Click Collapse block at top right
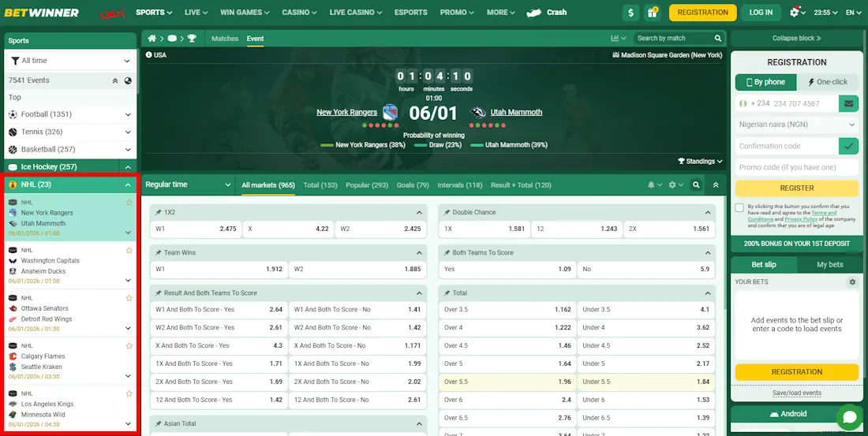This screenshot has width=868, height=436. click(797, 38)
